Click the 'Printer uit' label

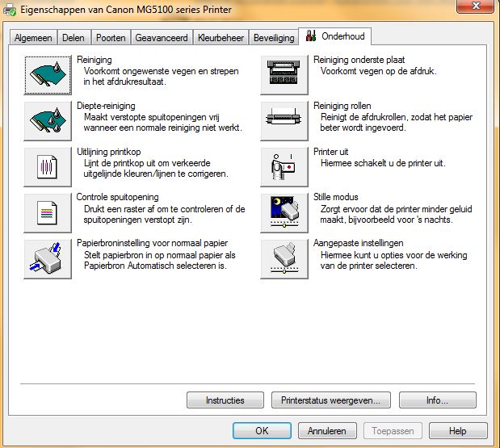coord(330,152)
